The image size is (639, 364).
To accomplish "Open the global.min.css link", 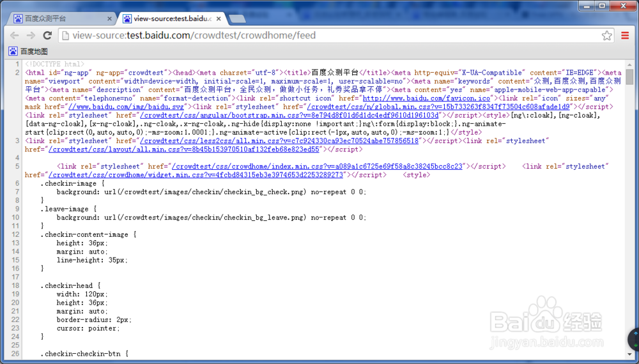I will pyautogui.click(x=438, y=107).
